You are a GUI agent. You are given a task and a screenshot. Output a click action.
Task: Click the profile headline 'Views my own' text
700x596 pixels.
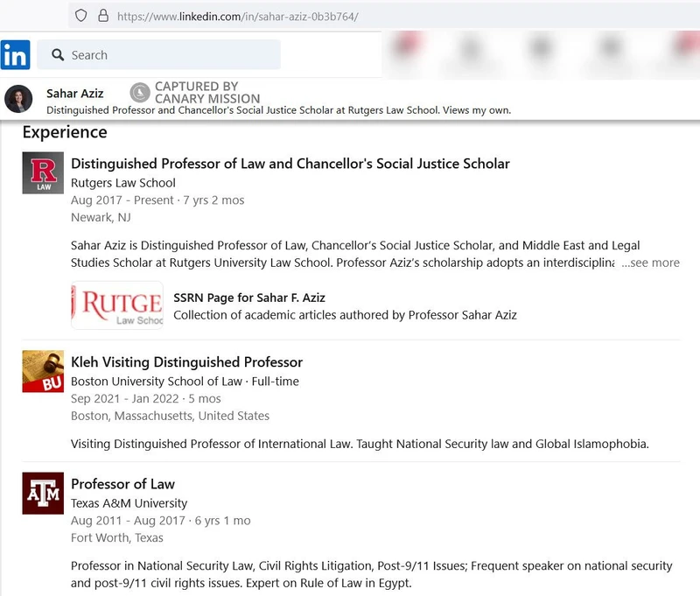point(477,110)
